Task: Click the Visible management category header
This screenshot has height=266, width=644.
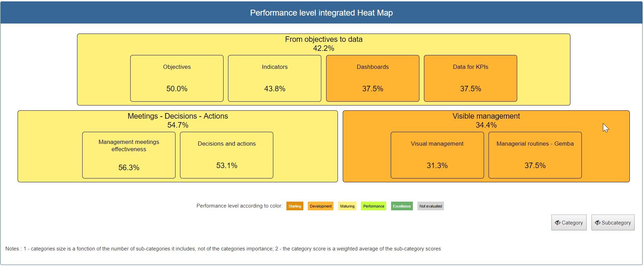Action: click(x=486, y=116)
